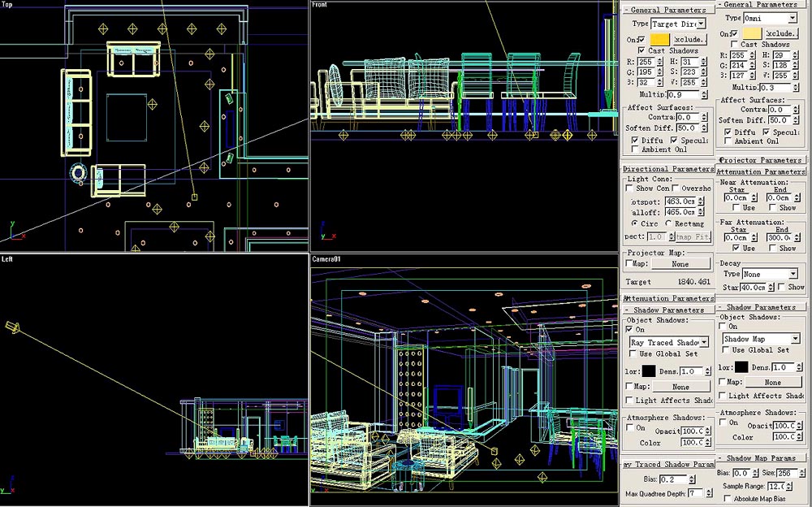This screenshot has height=507, width=812.
Task: Toggle Ambient Only in Target Direct panel
Action: pos(636,149)
